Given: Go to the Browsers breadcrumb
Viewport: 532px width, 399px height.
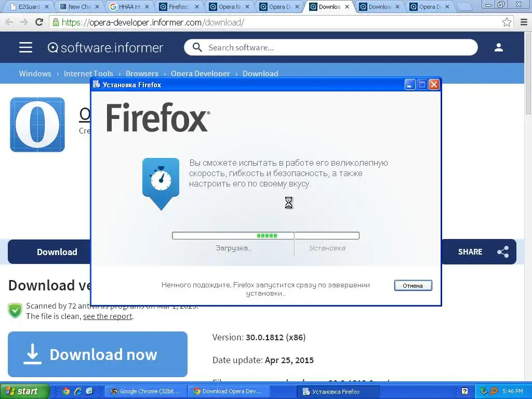Looking at the screenshot, I should tap(142, 73).
